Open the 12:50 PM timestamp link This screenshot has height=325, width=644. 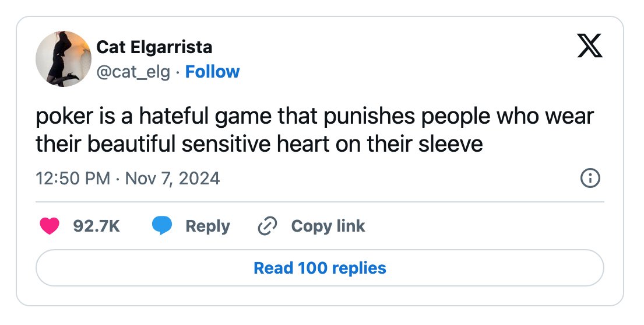73,178
